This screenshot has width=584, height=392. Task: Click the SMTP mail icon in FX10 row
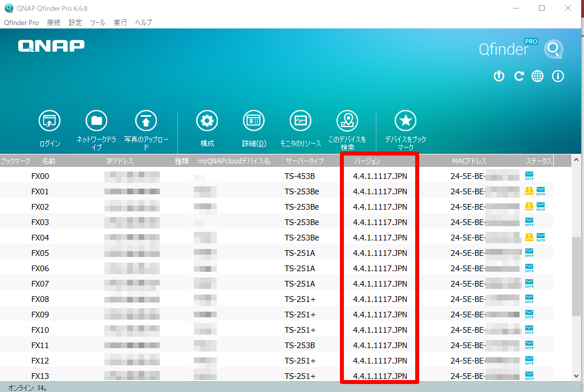tap(529, 329)
